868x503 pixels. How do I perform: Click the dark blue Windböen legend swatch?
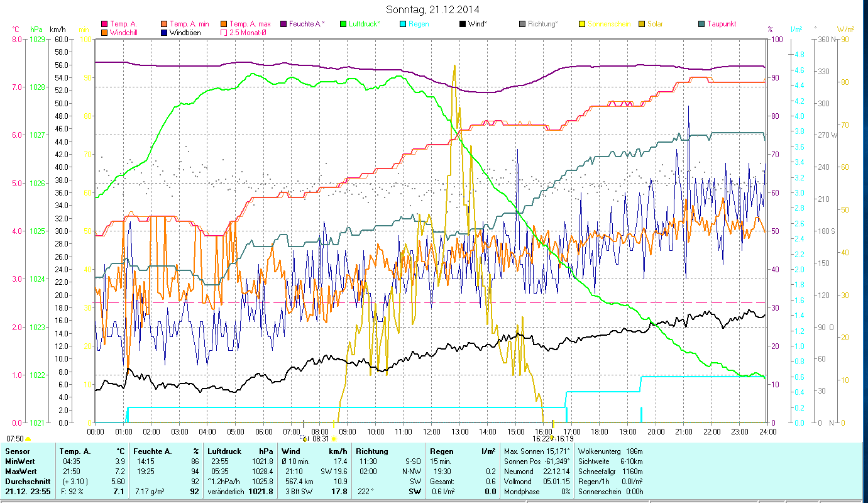click(x=164, y=33)
